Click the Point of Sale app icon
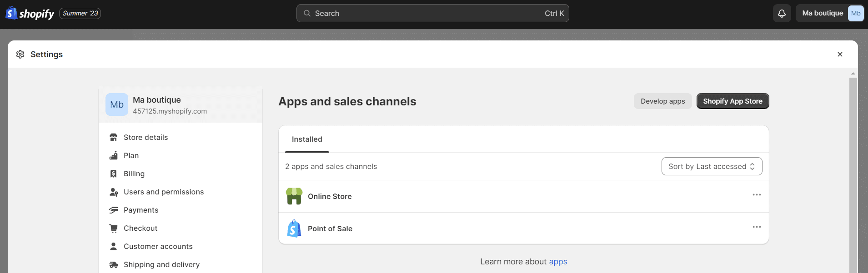The image size is (868, 273). (294, 228)
